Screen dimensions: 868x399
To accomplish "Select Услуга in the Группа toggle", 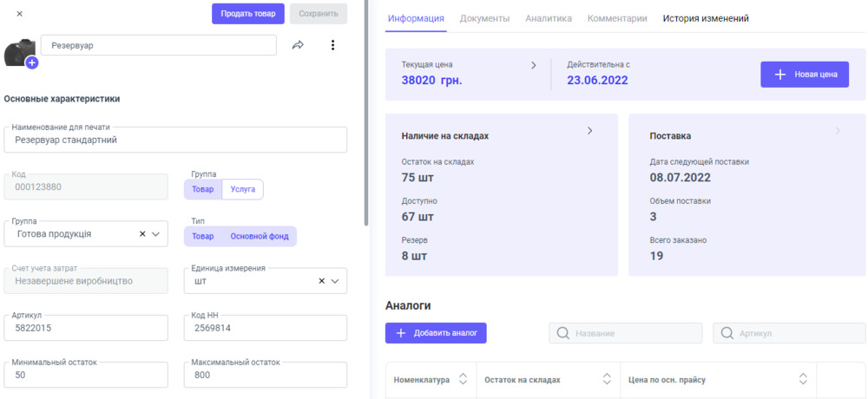I will [x=243, y=189].
